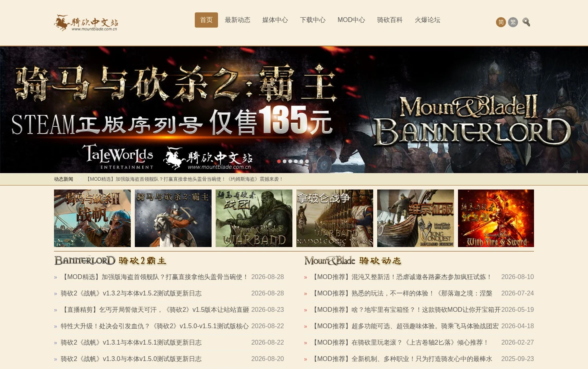Viewport: 588px width, 369px height.
Task: Open the 骑马与砍杀II 战帆 thumbnail
Action: click(92, 218)
